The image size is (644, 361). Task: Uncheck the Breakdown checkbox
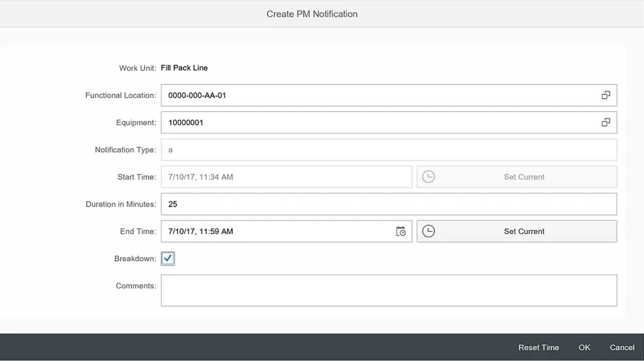[168, 259]
